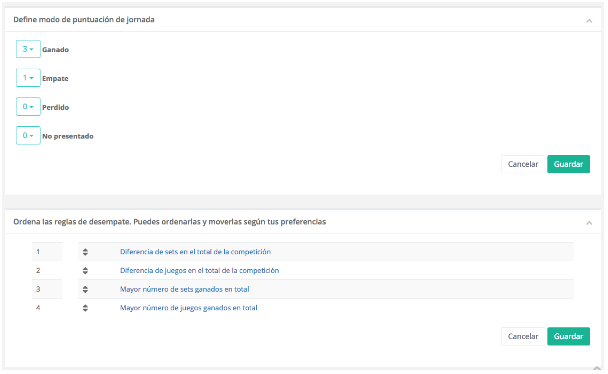The width and height of the screenshot is (608, 374).
Task: Click Cancelar in the scoring mode panel
Action: click(x=523, y=164)
